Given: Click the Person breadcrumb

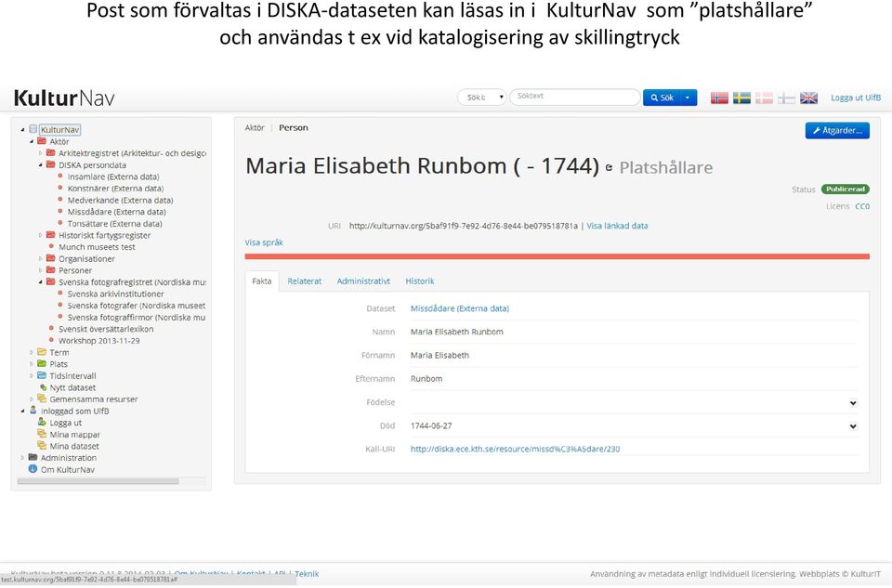Looking at the screenshot, I should click(x=294, y=128).
